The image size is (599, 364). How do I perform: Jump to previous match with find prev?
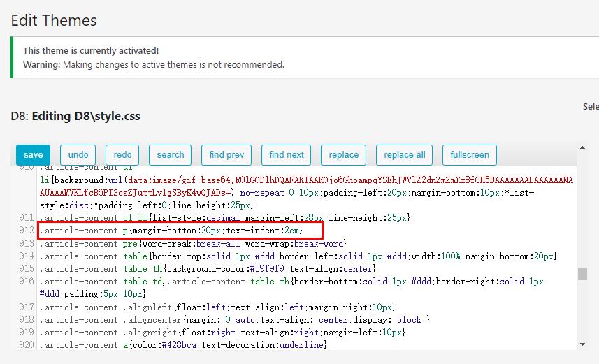coord(226,155)
